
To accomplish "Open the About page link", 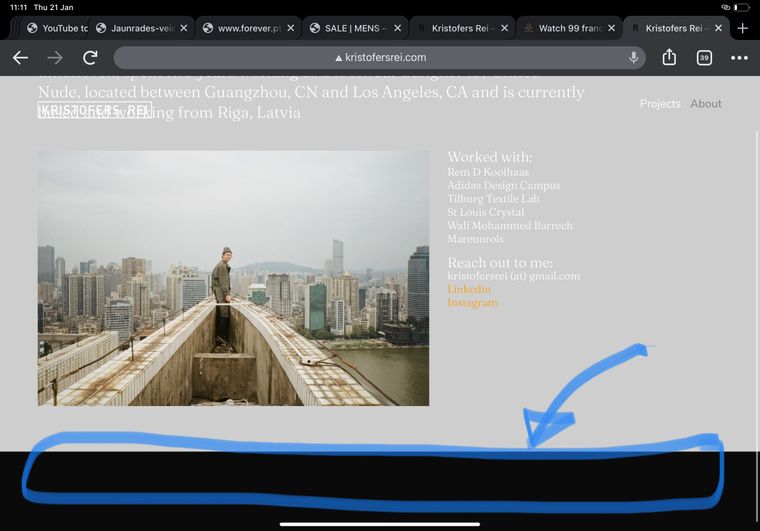I will coord(706,104).
